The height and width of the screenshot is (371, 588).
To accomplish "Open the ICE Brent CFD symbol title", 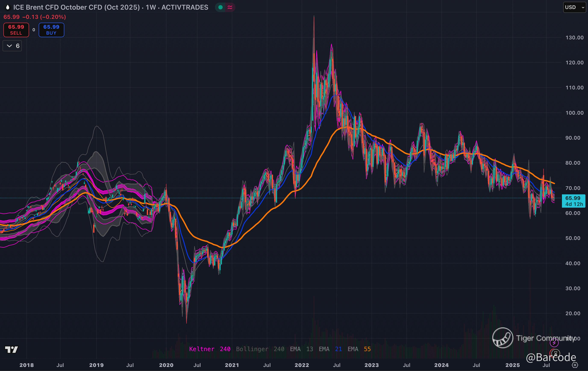I will pos(76,7).
